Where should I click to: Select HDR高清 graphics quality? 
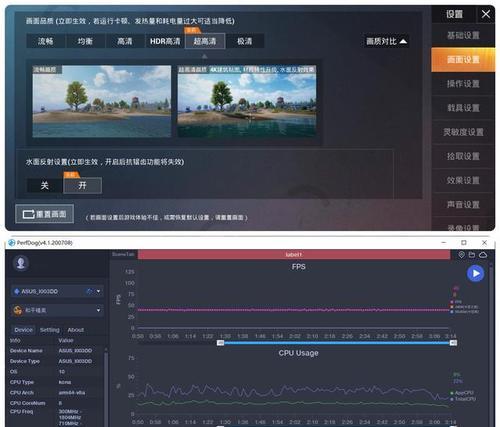(x=165, y=41)
